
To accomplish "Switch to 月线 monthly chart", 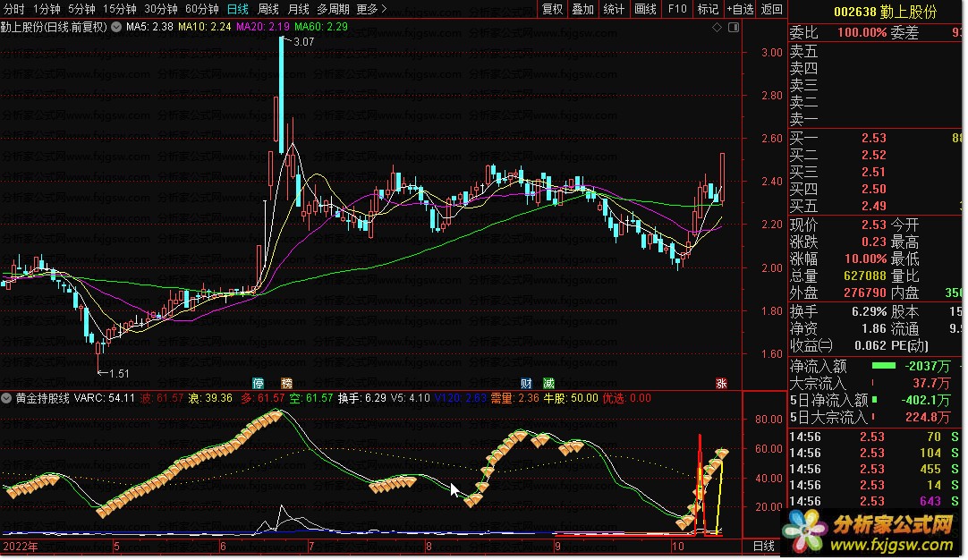I will 299,9.
